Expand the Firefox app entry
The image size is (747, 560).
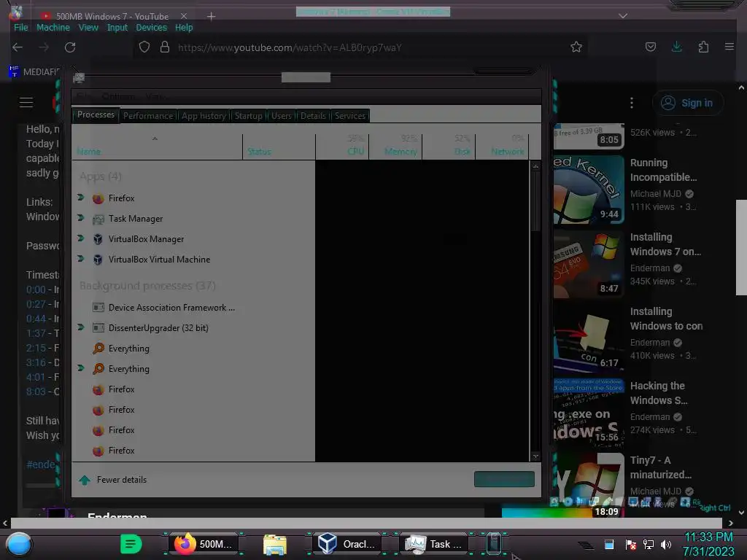coord(80,198)
